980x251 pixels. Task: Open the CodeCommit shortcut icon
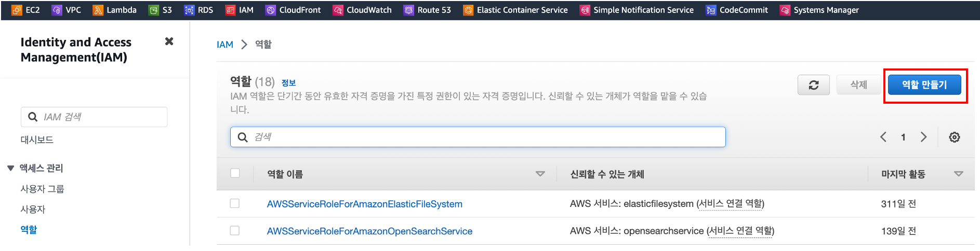pos(711,10)
